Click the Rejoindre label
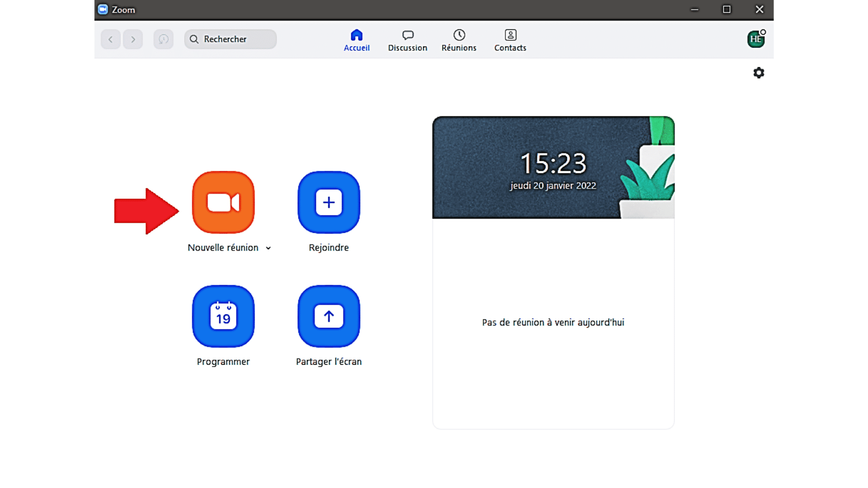This screenshot has width=868, height=488. point(329,248)
